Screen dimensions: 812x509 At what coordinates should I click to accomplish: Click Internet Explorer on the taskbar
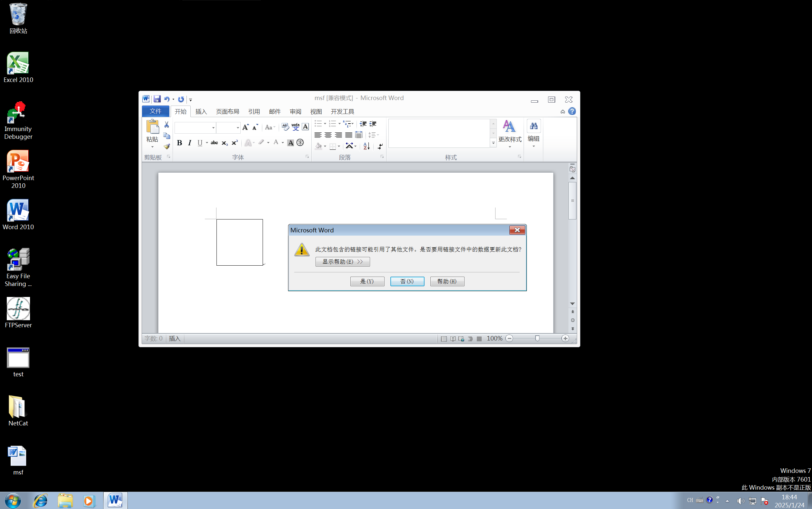[x=40, y=501]
